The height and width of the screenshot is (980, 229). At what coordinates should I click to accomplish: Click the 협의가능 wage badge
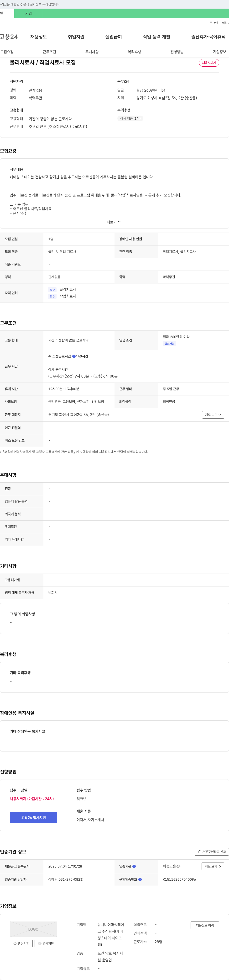(x=169, y=344)
